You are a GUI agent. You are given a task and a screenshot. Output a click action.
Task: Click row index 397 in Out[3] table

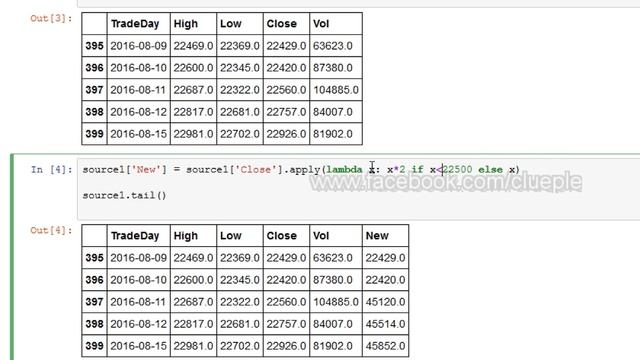tap(94, 90)
